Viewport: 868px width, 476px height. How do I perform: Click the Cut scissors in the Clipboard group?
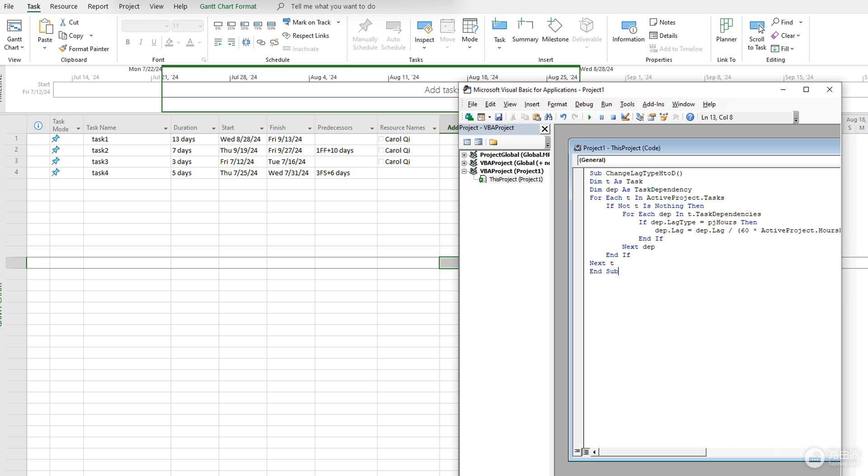coord(63,22)
